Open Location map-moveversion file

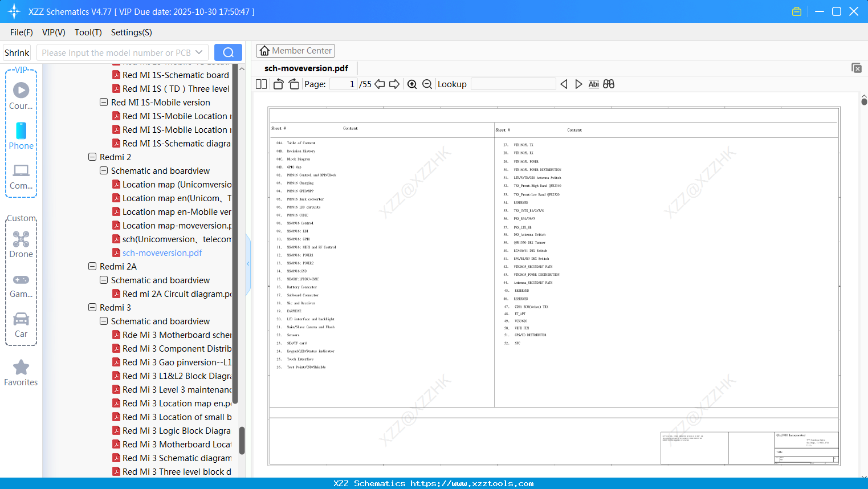pyautogui.click(x=172, y=226)
